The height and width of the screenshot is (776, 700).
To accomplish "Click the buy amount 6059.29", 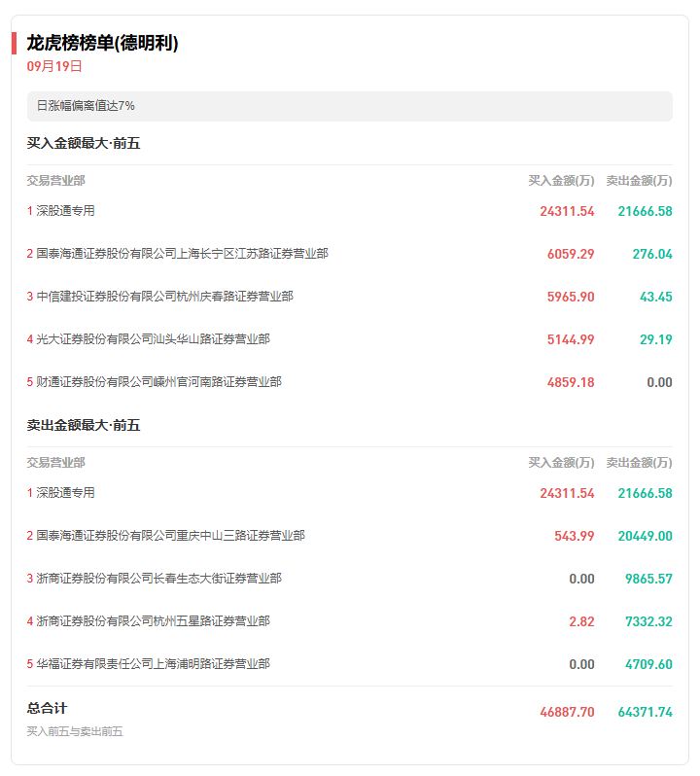I will [x=571, y=254].
